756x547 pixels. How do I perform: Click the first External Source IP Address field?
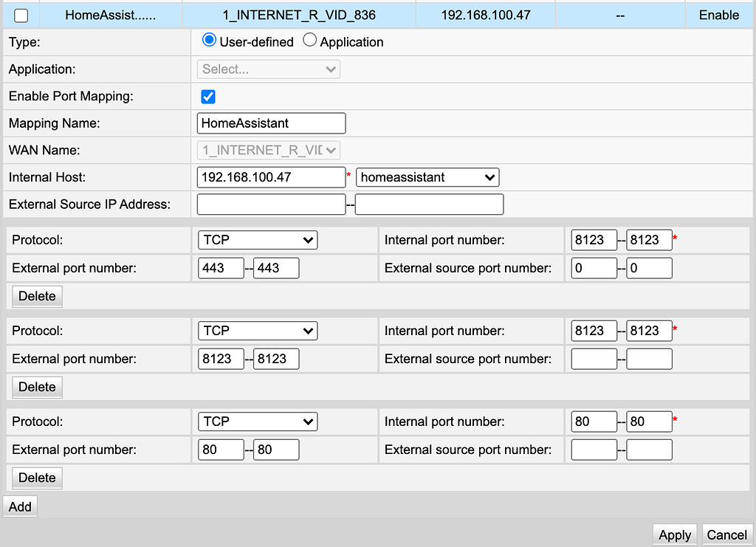(271, 204)
